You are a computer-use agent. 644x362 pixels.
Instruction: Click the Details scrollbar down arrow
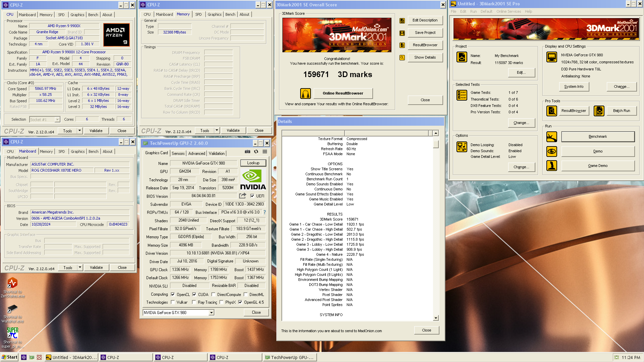(x=436, y=318)
